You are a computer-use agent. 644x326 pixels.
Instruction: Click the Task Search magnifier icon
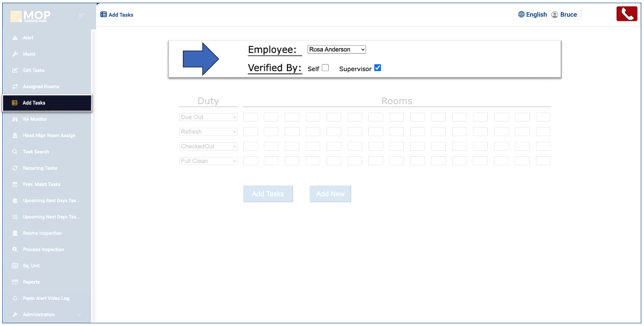(x=15, y=152)
